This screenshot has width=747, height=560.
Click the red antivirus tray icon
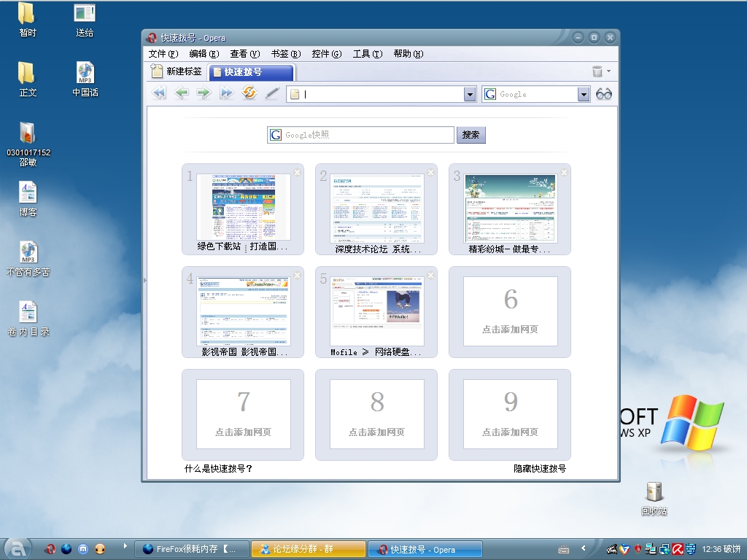coord(678,549)
